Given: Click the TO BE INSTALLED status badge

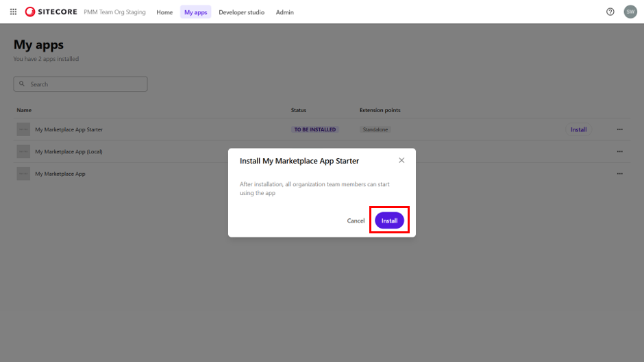Looking at the screenshot, I should click(x=315, y=130).
